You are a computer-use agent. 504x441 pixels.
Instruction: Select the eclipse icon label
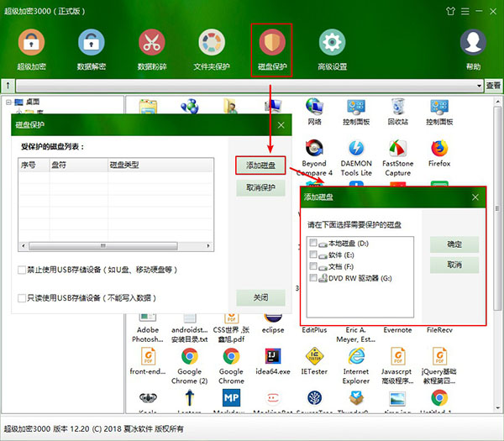coord(273,330)
